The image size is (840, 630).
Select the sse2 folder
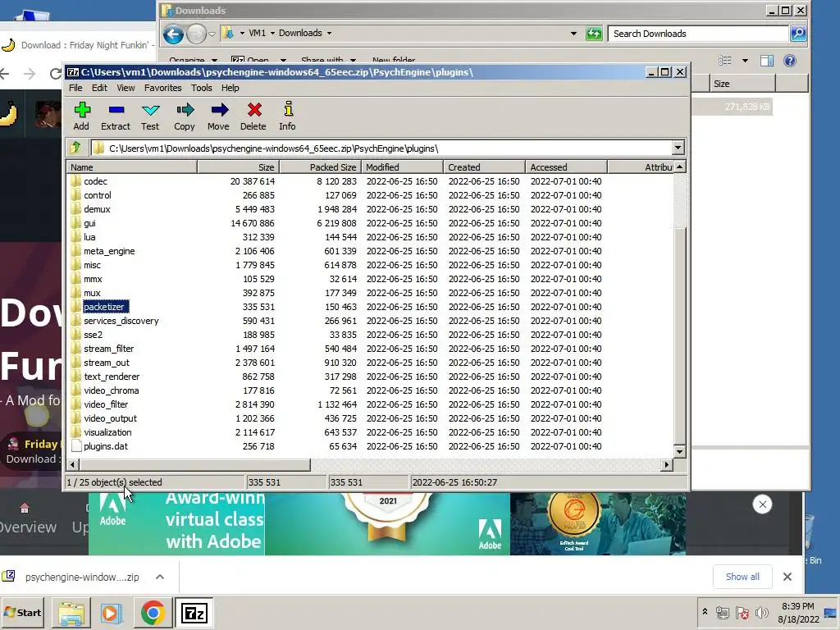(x=93, y=335)
